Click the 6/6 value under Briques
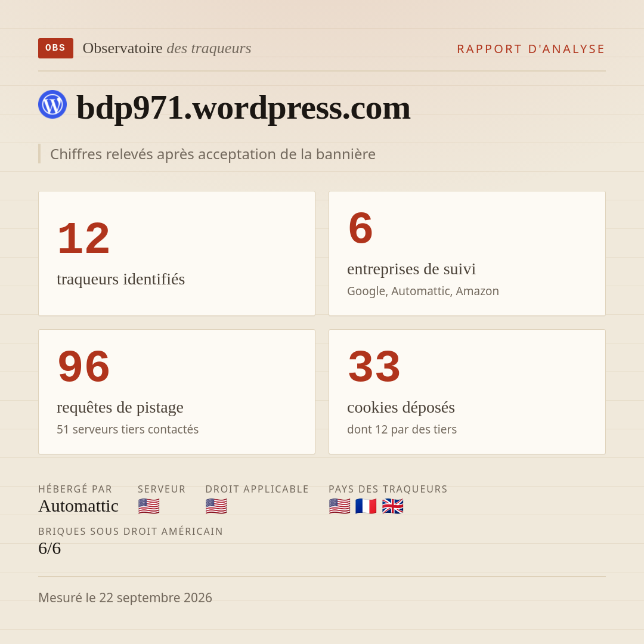Screen dimensions: 644x644 coord(49,549)
